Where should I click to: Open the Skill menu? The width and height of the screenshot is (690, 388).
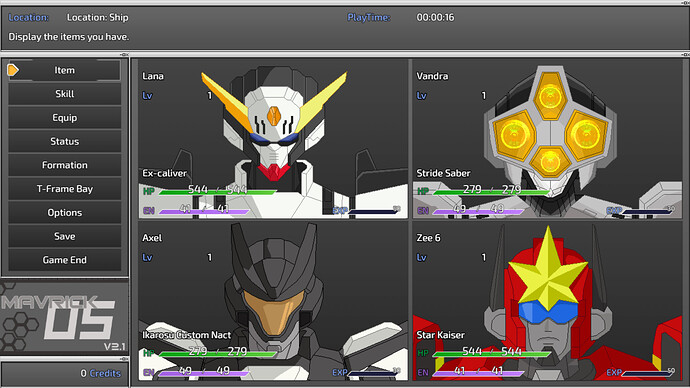coord(64,94)
